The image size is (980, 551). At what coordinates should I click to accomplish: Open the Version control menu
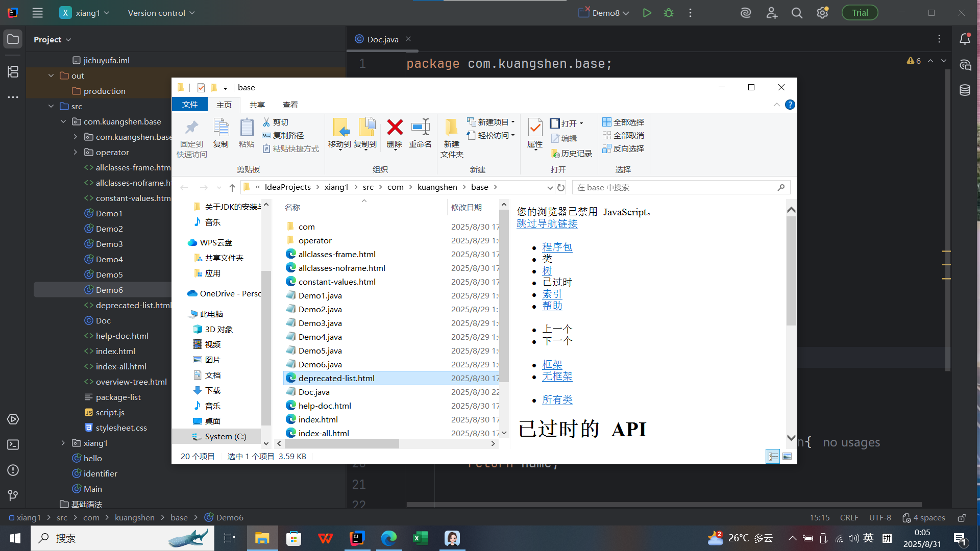click(161, 13)
